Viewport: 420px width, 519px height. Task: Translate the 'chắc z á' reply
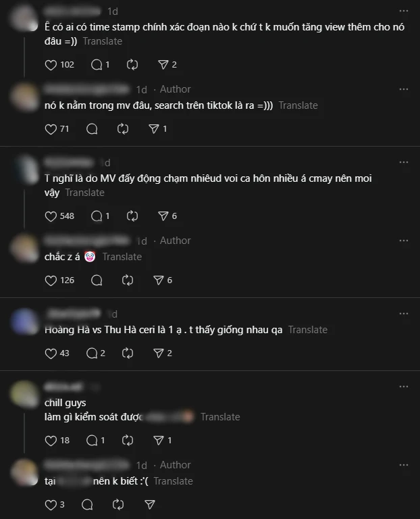pyautogui.click(x=122, y=257)
